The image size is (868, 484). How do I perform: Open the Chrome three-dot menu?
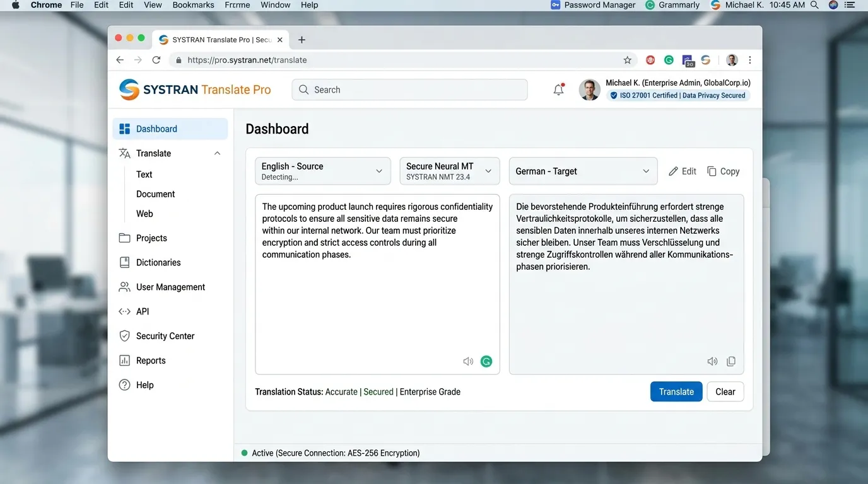pyautogui.click(x=749, y=60)
